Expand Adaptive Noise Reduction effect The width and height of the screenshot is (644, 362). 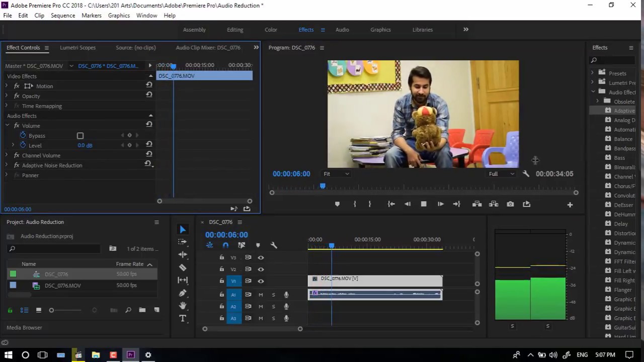pyautogui.click(x=7, y=165)
